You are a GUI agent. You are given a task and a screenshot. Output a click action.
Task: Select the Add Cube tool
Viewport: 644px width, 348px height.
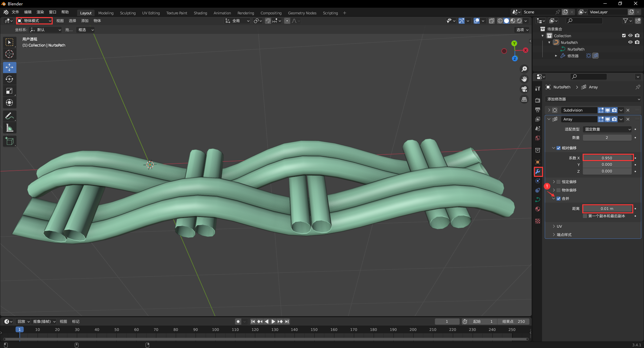[x=9, y=141]
